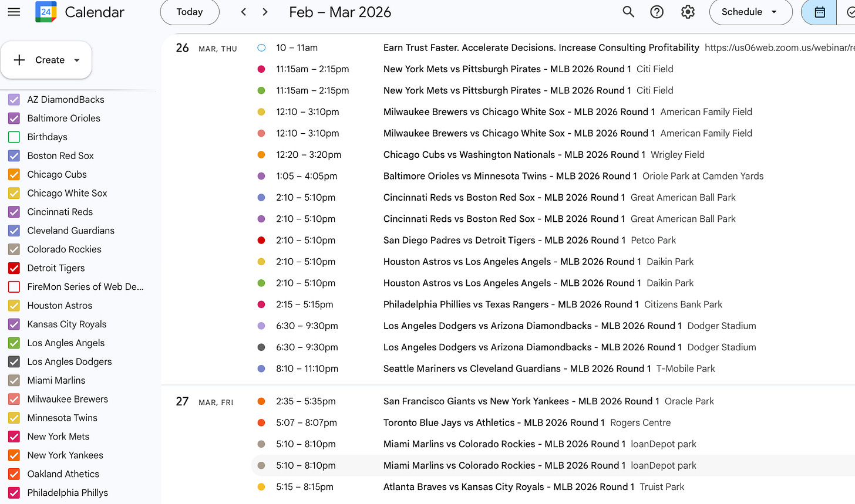Click Rogers Centre location text

[x=640, y=423]
